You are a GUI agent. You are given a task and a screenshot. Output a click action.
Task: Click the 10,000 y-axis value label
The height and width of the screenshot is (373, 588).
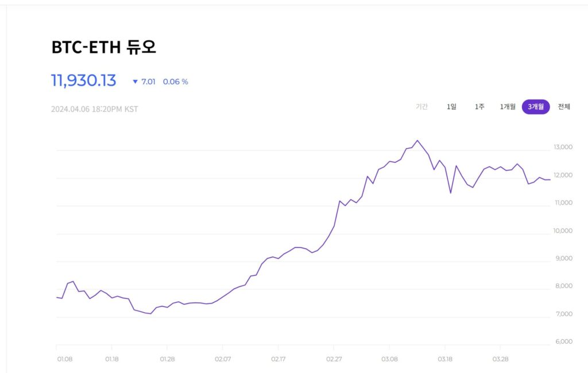(x=563, y=231)
